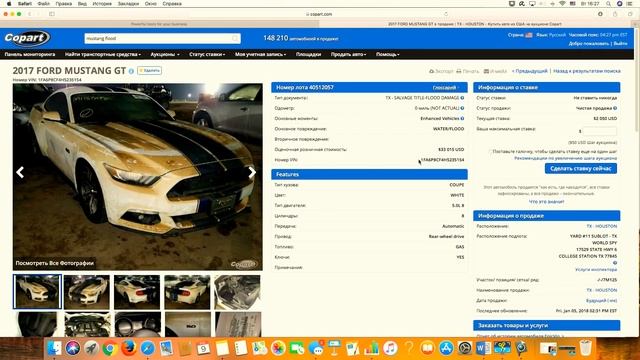Screen dimensions: 640x360
Task: Click info icon next to Salvage Title Flood Damage
Action: (x=462, y=98)
